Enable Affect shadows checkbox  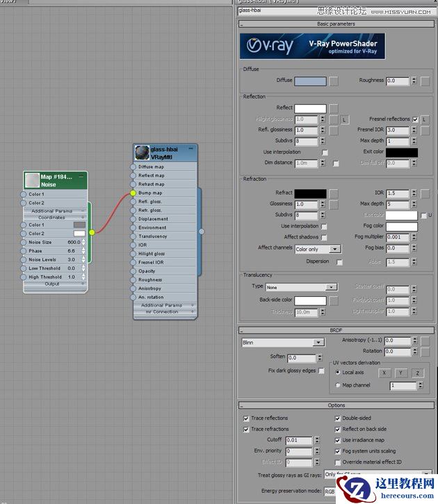click(x=324, y=238)
